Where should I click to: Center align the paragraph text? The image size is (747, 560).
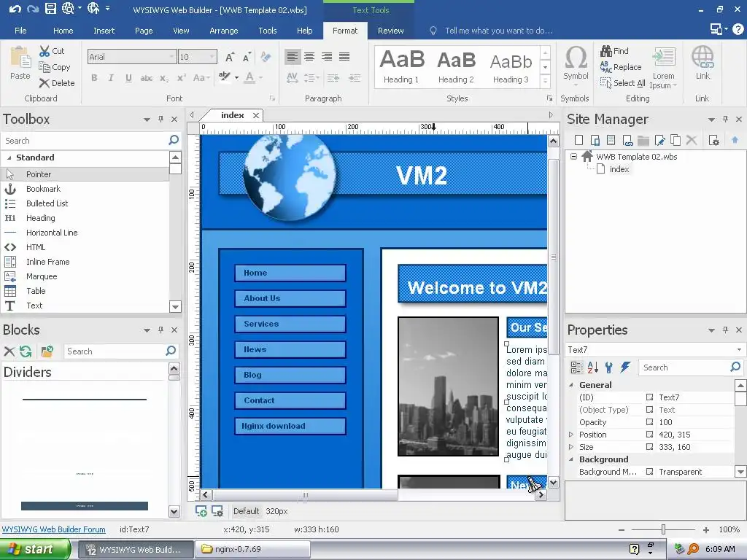tap(309, 57)
